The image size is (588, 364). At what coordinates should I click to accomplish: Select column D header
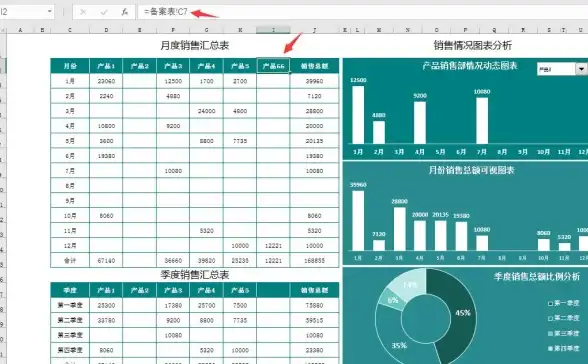click(106, 30)
